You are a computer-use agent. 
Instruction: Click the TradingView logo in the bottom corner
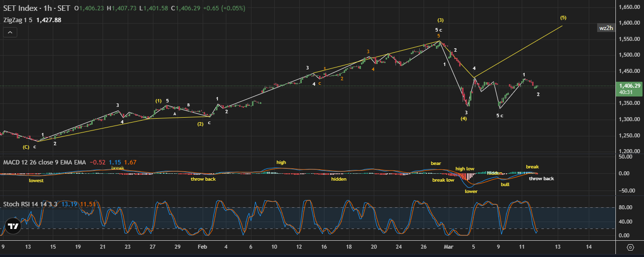13,226
